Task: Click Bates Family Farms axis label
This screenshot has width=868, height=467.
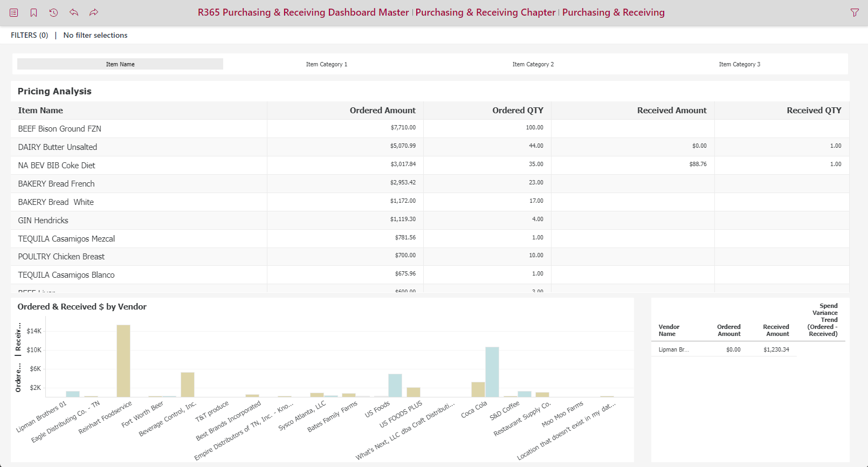Action: pos(332,416)
